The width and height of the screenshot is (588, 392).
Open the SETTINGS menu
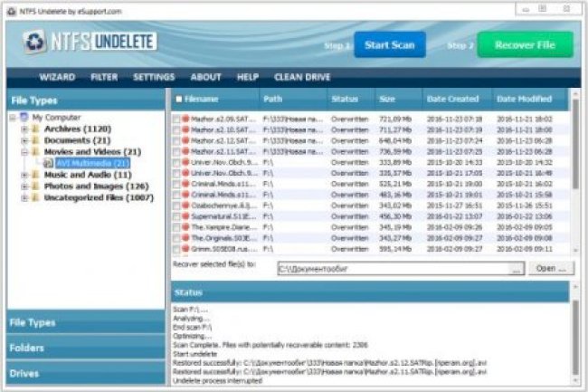click(154, 77)
